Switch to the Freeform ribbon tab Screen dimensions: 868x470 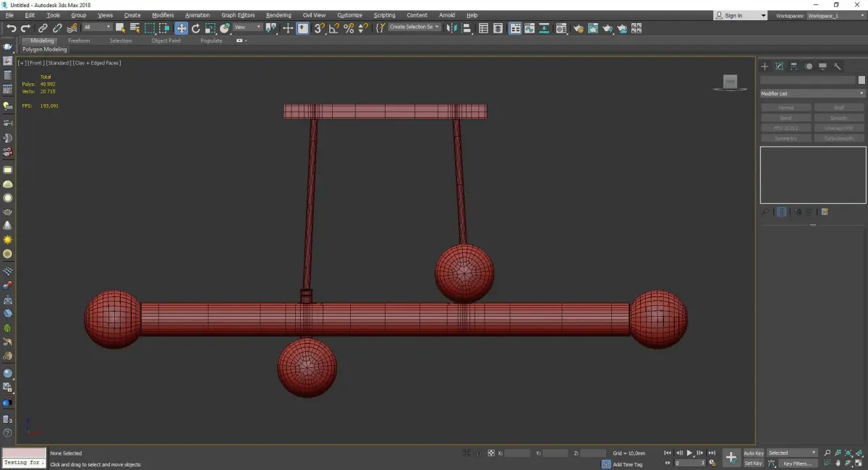coord(79,40)
